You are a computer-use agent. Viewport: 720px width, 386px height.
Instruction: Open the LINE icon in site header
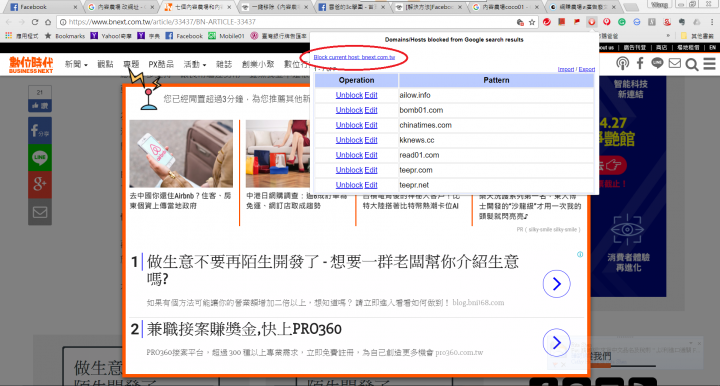(x=657, y=63)
